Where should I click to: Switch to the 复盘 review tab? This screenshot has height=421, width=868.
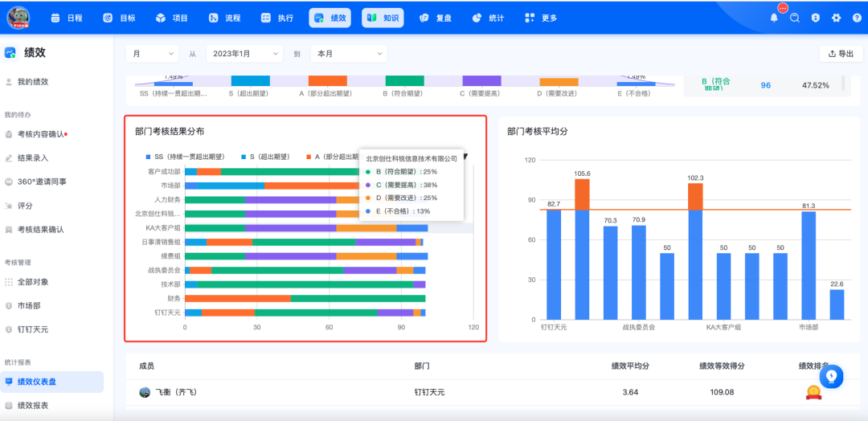click(436, 18)
